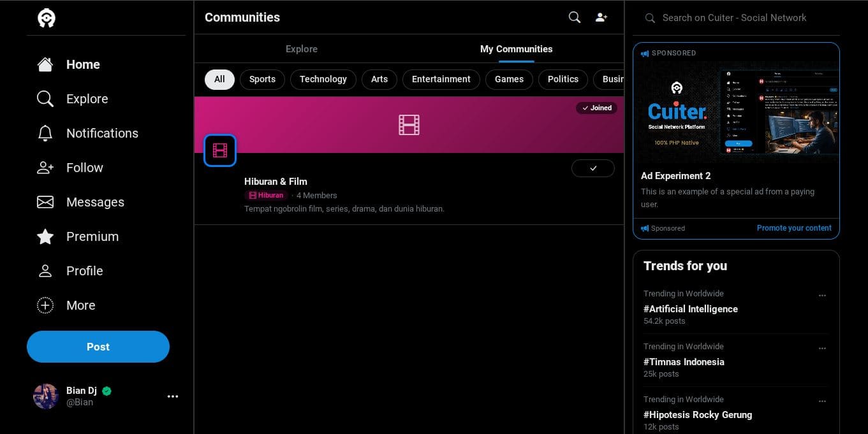Open the Ad Experiment 2 sponsored image
The height and width of the screenshot is (434, 868).
[736, 112]
